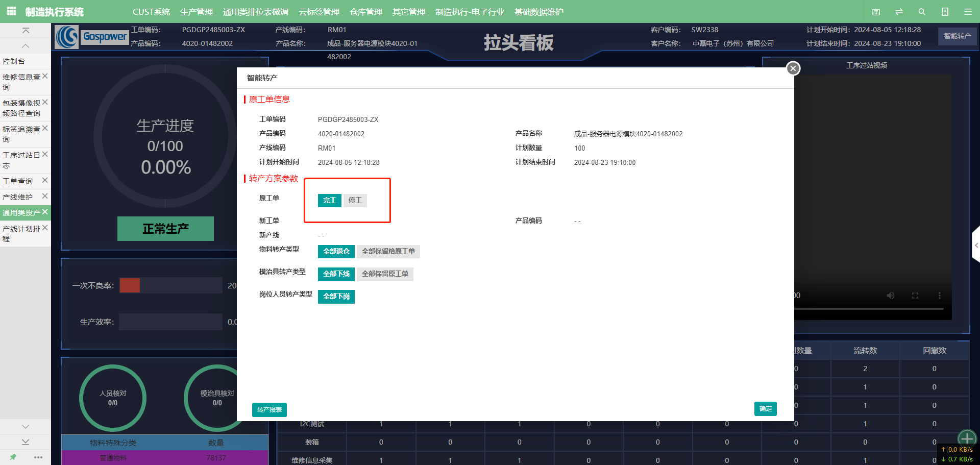
Task: Choose 全部下岗 for 岗位人员转产类型
Action: 336,296
